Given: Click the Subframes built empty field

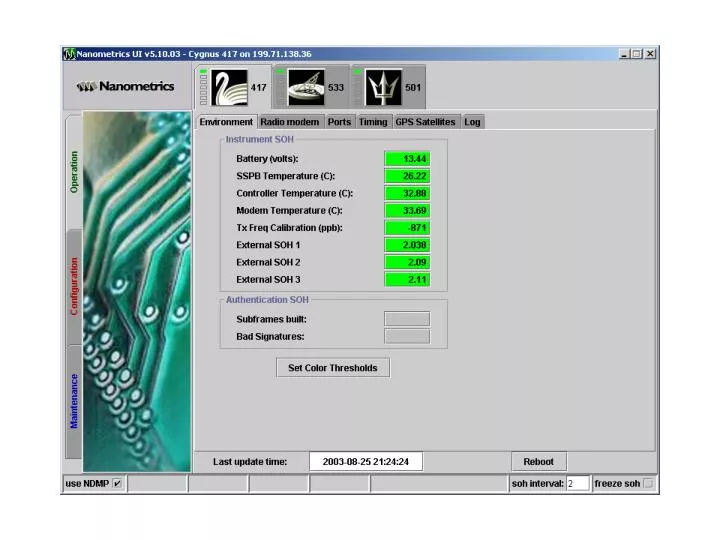Looking at the screenshot, I should [407, 319].
